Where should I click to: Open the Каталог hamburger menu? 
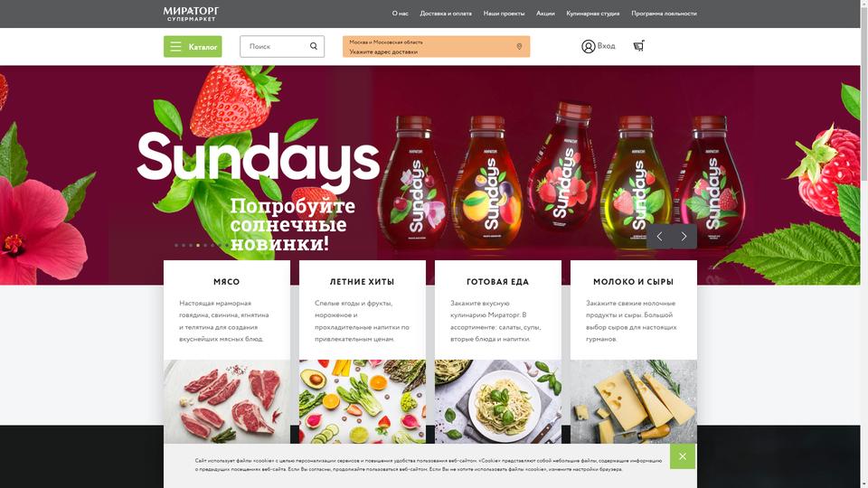pos(193,46)
